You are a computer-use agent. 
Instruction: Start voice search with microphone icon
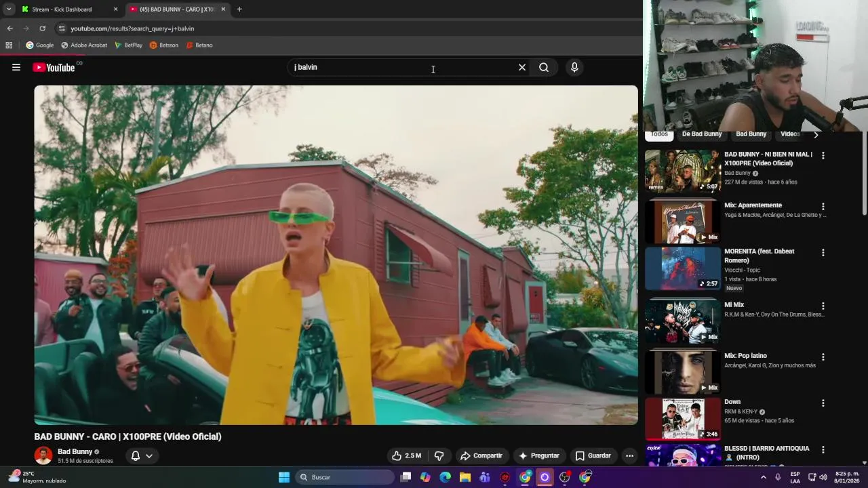[x=574, y=67]
